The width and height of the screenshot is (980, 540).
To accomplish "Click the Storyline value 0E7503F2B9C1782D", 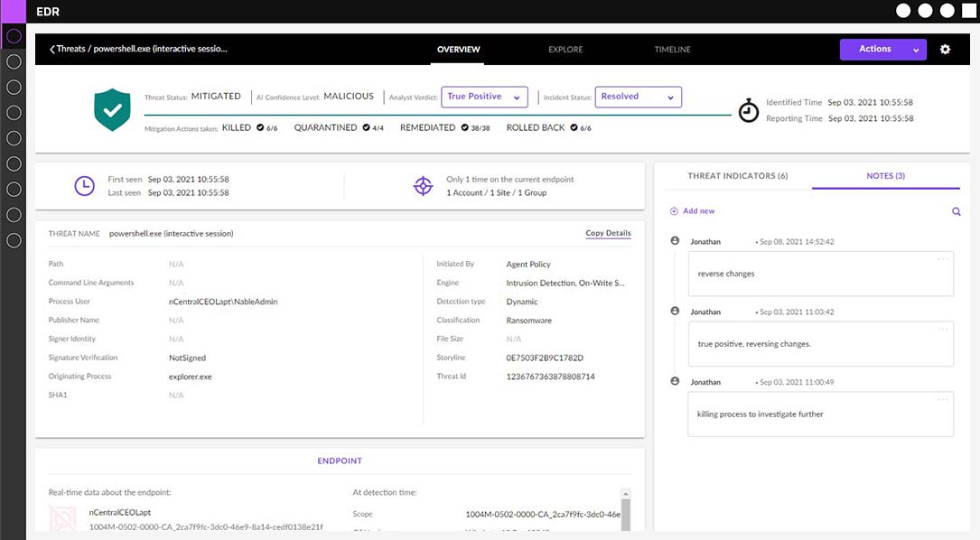I will pos(545,358).
